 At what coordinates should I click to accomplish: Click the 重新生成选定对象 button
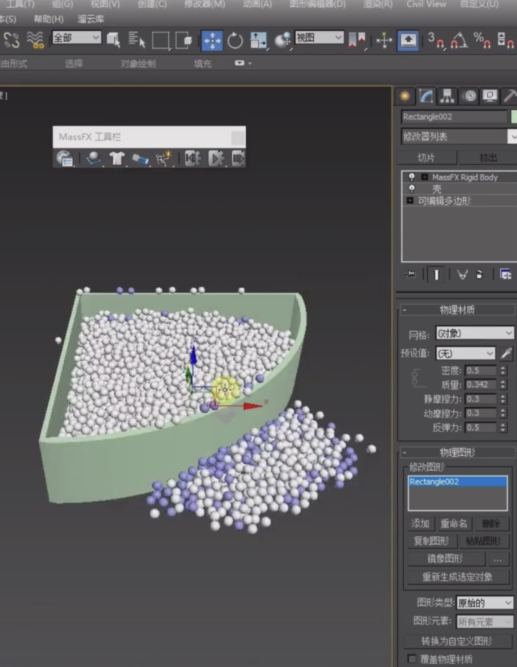457,577
